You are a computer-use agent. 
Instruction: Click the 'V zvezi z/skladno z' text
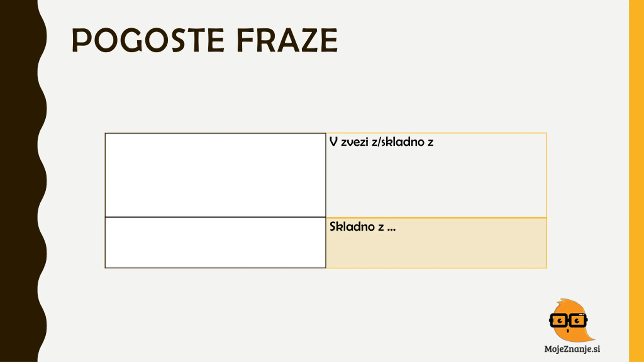point(381,142)
